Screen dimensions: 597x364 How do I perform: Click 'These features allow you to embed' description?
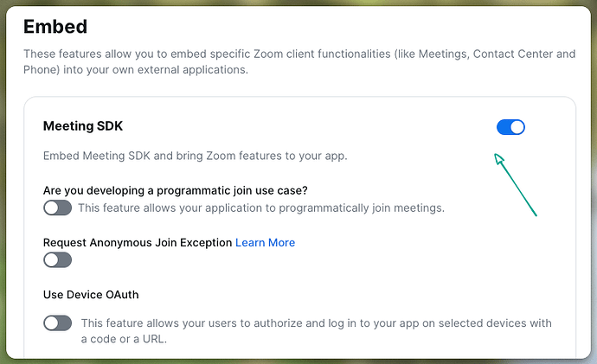click(x=299, y=61)
